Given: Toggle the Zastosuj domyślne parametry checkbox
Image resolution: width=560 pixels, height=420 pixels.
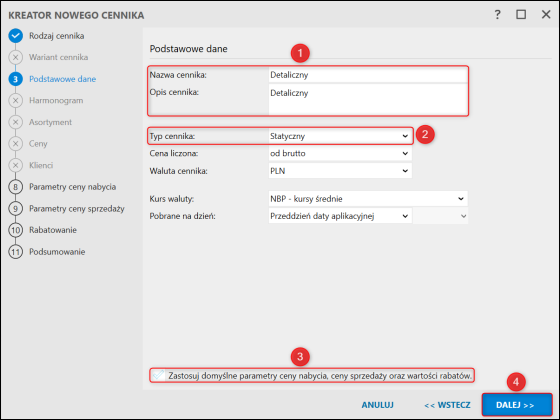Looking at the screenshot, I should click(x=158, y=375).
